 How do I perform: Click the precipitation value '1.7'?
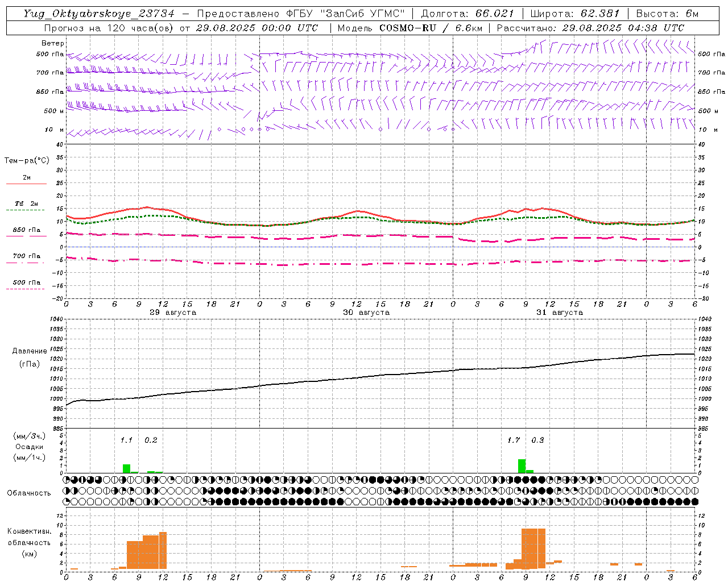pos(514,440)
